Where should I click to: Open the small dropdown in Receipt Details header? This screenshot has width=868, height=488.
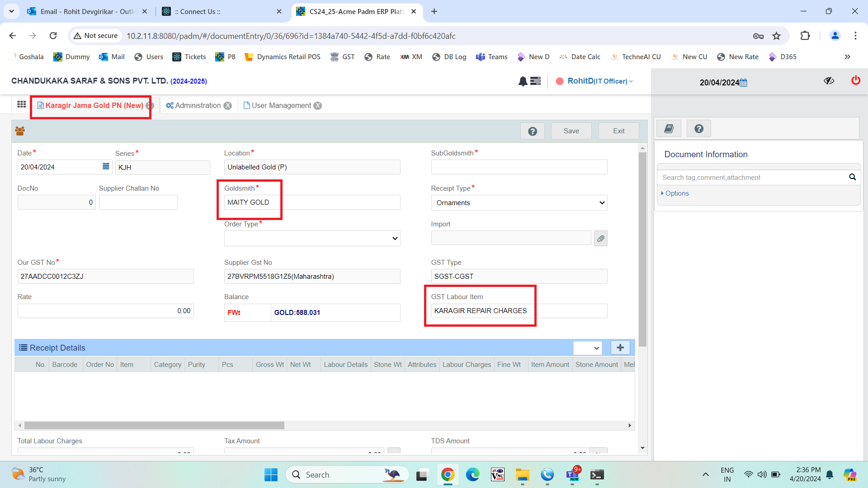click(x=587, y=348)
